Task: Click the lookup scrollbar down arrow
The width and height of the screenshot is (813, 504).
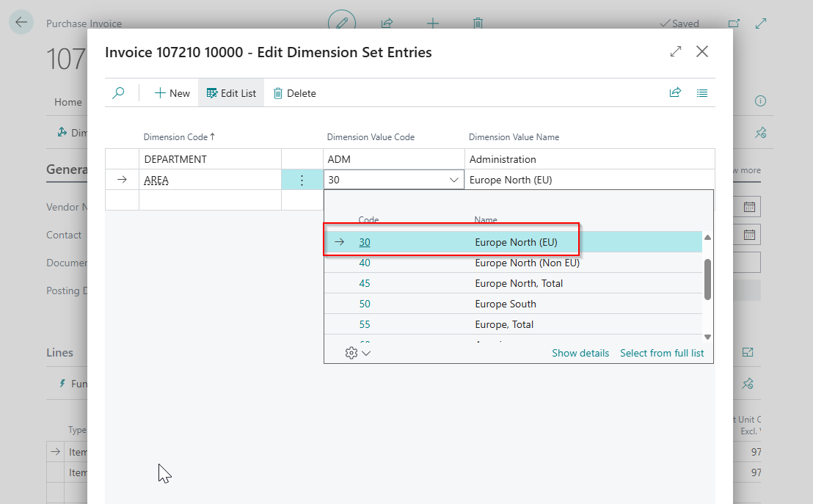Action: [707, 337]
